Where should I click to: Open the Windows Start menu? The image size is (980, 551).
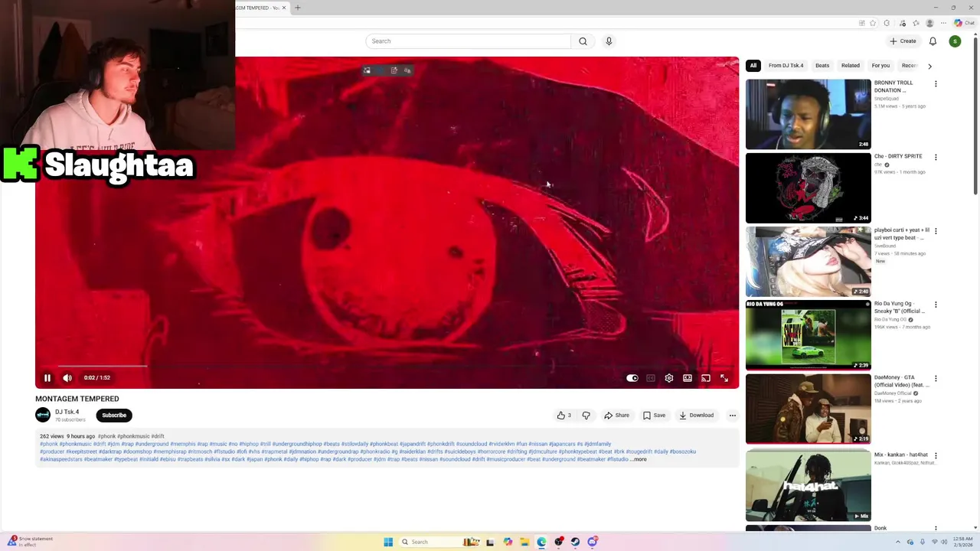click(x=388, y=542)
